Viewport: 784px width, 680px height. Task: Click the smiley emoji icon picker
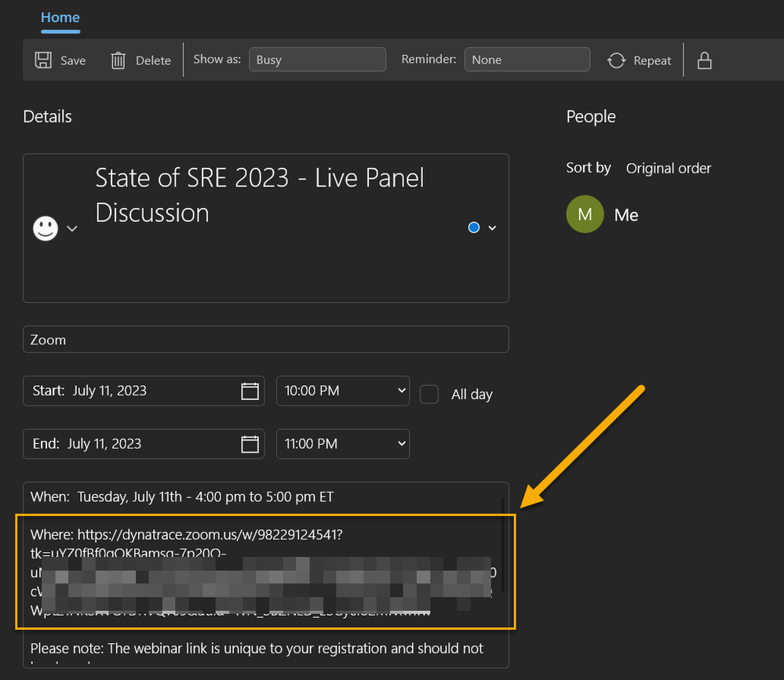46,228
